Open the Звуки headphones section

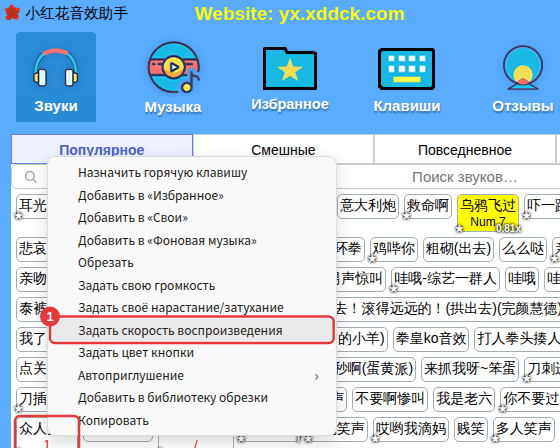[56, 77]
